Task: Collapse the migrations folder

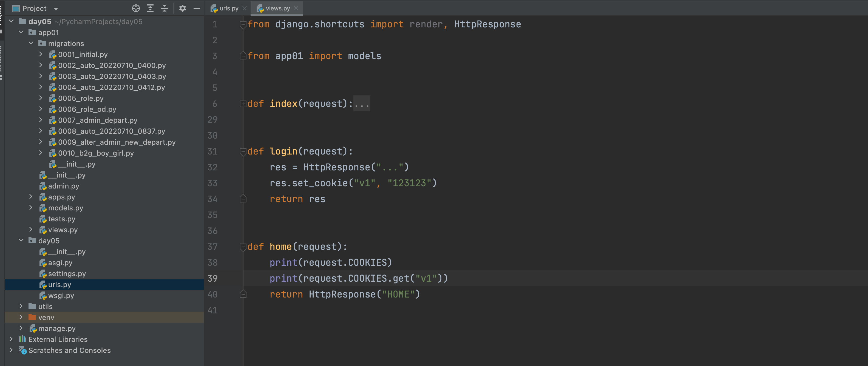Action: tap(31, 44)
